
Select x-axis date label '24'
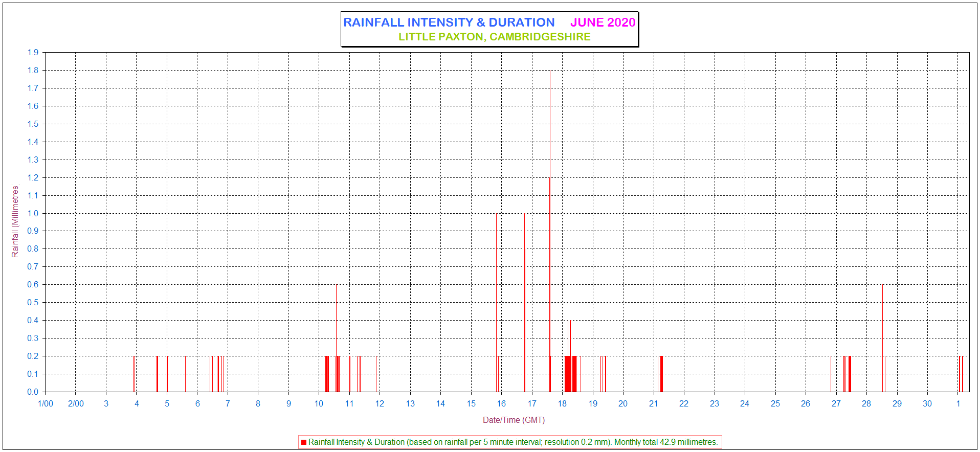click(745, 403)
